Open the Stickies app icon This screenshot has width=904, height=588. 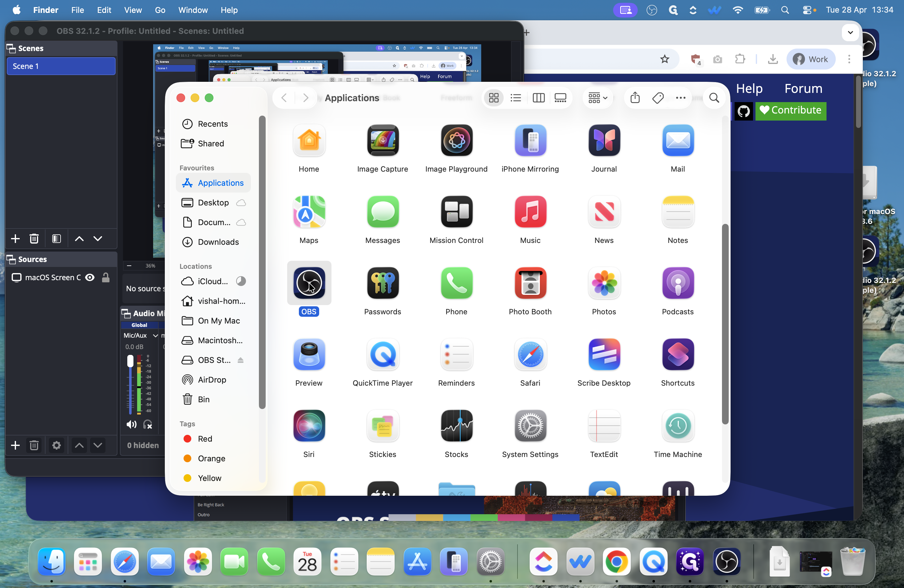pos(383,426)
